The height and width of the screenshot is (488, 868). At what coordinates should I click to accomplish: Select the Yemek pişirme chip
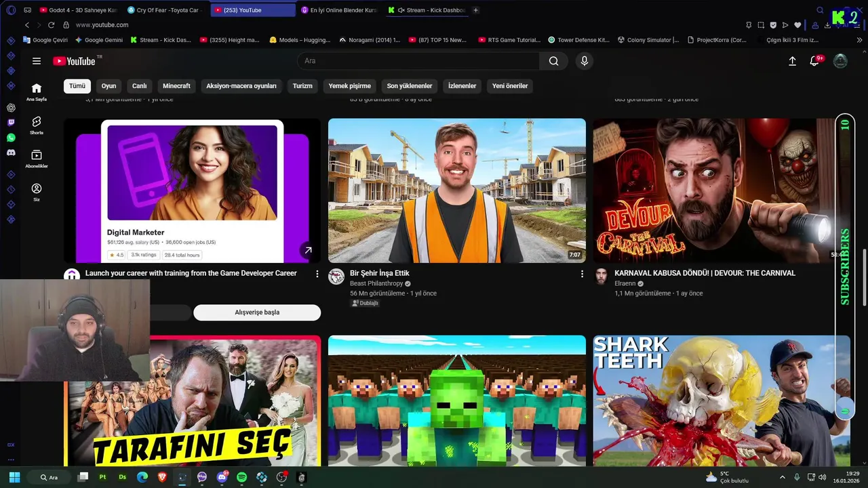pos(350,86)
